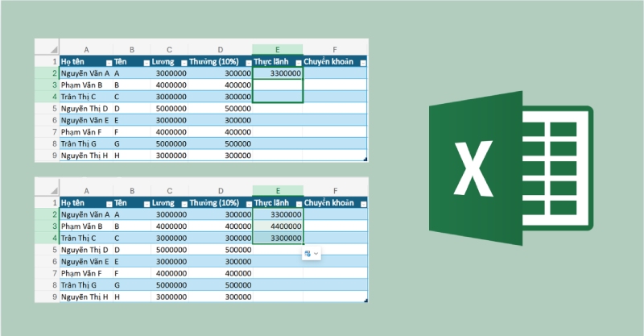Select Trần Thị G cell in top table
This screenshot has height=336, width=644.
86,144
